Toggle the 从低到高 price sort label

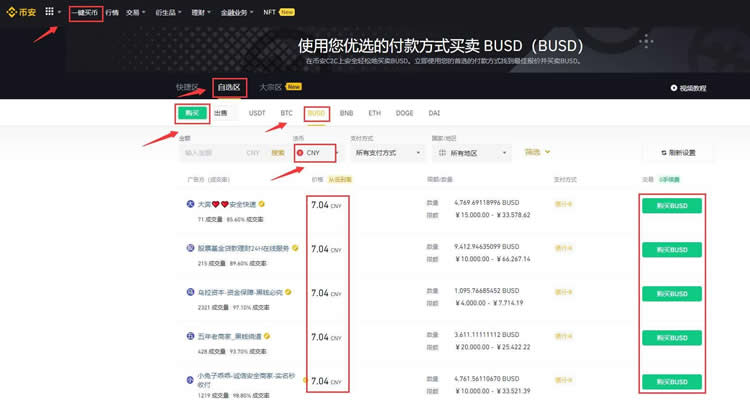340,180
